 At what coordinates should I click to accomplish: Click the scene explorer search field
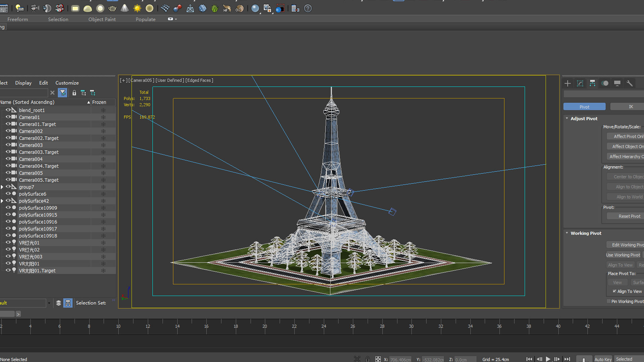[x=23, y=93]
